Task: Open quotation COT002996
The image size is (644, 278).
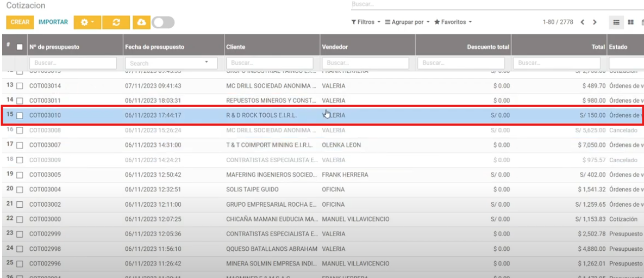Action: 45,264
